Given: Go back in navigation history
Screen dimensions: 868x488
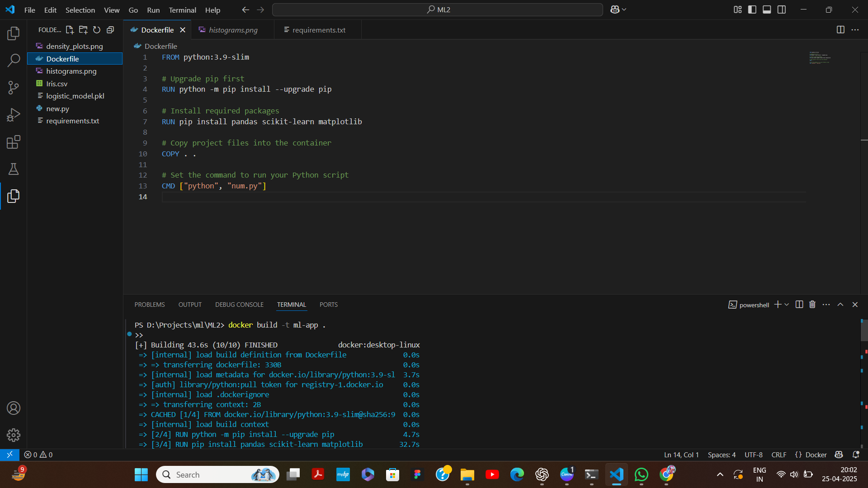Looking at the screenshot, I should tap(245, 9).
